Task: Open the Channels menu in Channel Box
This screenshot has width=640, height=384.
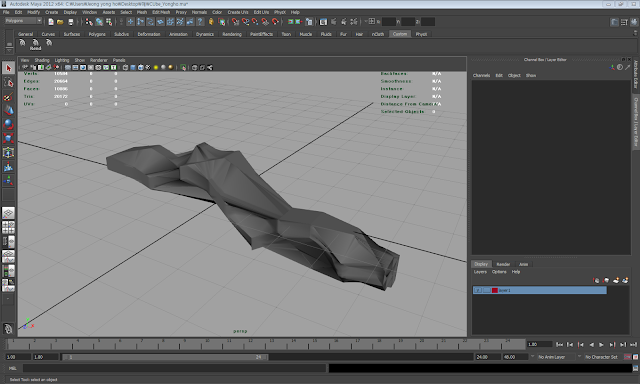Action: point(481,75)
